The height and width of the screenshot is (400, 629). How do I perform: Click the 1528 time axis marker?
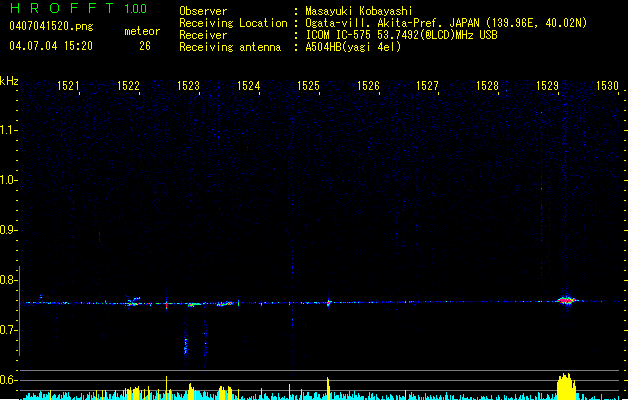click(487, 86)
